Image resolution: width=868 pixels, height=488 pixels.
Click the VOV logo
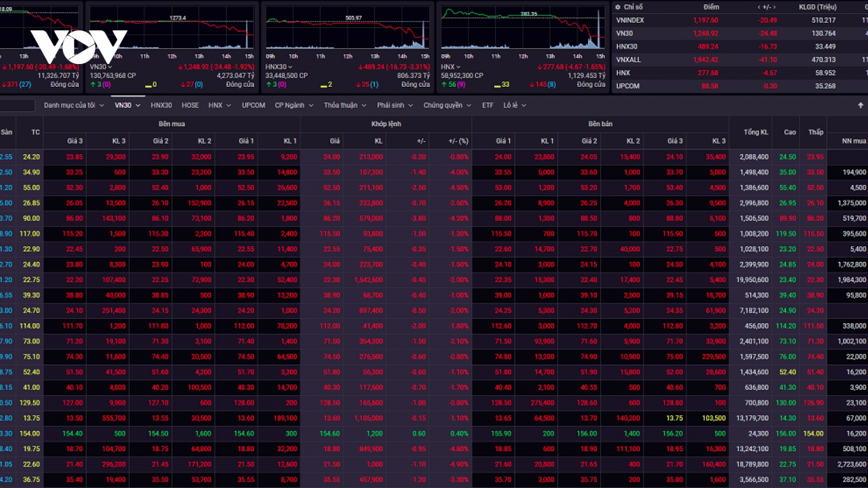click(x=79, y=46)
